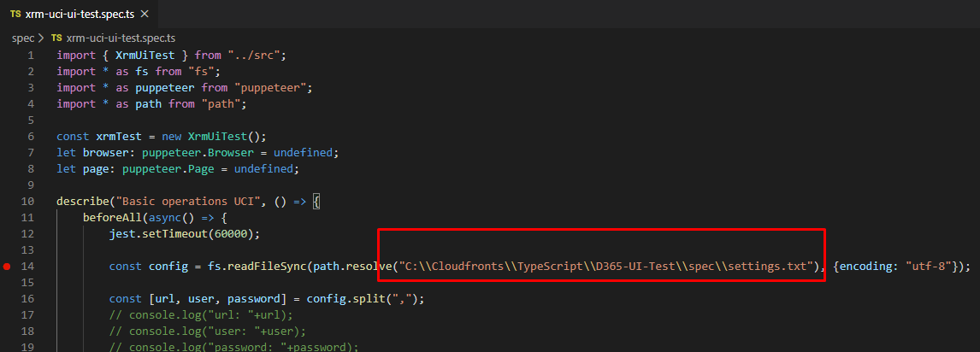Click the beforeAll call on line 11
Image resolution: width=980 pixels, height=352 pixels.
coord(112,217)
